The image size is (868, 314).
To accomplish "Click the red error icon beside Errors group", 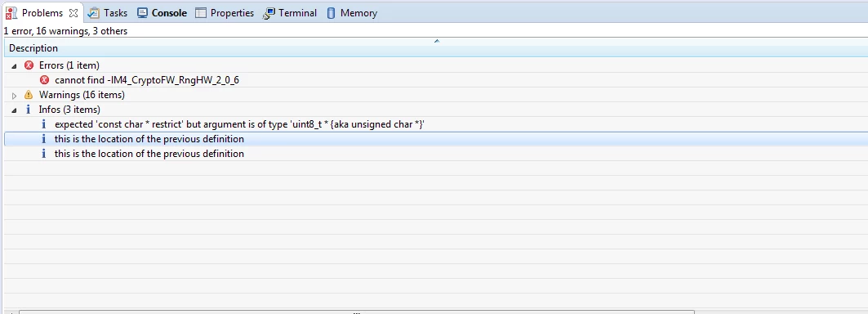I will click(x=29, y=65).
